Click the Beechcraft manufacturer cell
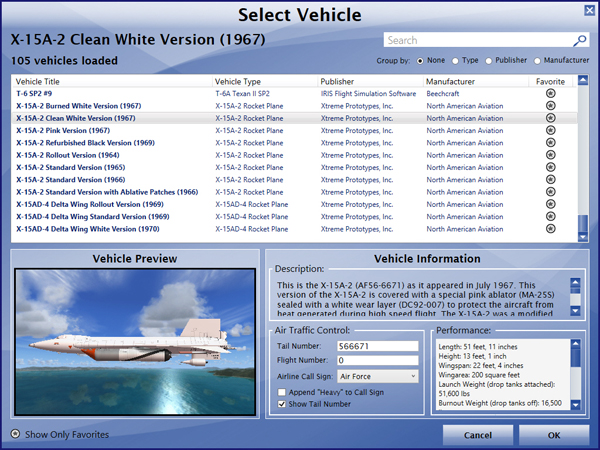The height and width of the screenshot is (450, 600). tap(443, 93)
